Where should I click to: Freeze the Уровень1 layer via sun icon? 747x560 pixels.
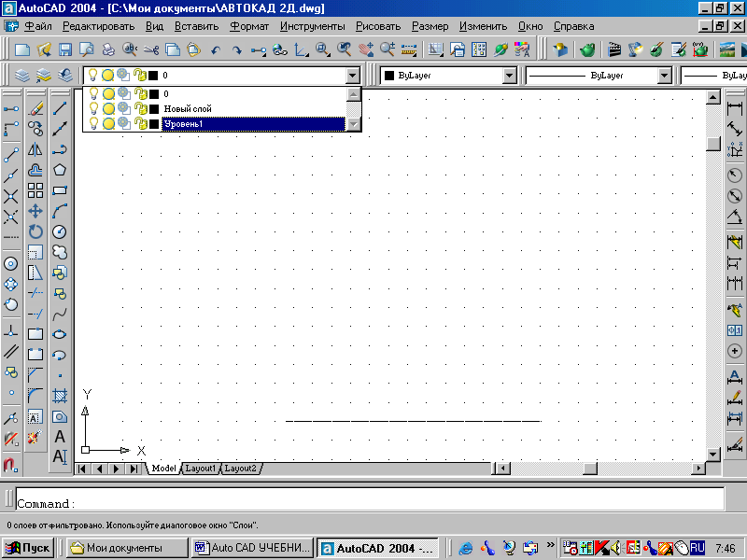(108, 124)
